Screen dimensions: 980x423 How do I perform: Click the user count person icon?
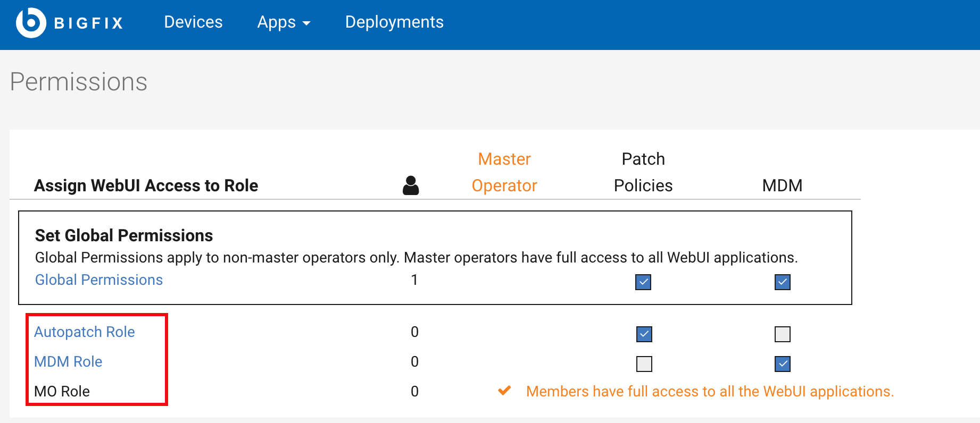[411, 185]
